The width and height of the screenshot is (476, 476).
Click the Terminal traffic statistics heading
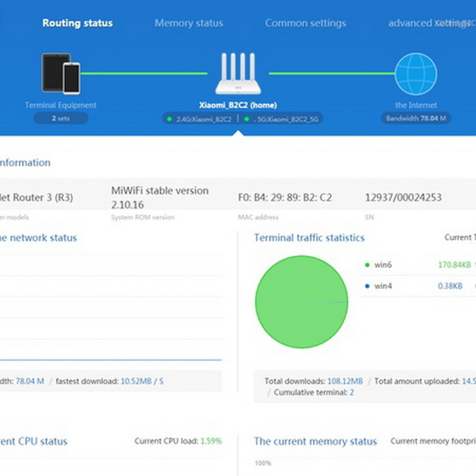tap(309, 238)
